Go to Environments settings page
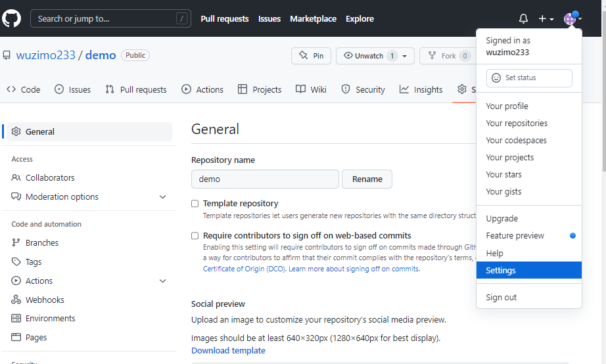This screenshot has width=606, height=364. coord(50,318)
